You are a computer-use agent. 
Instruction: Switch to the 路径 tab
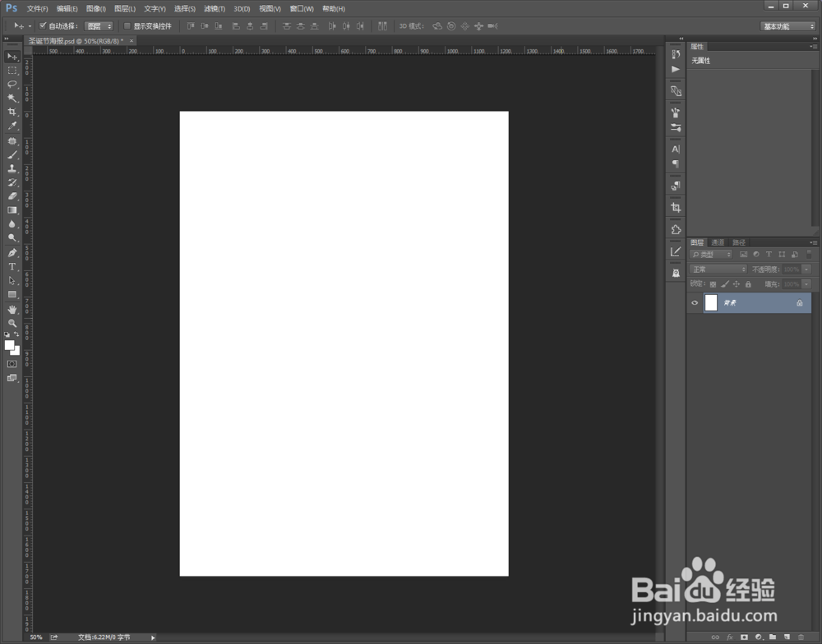point(739,242)
